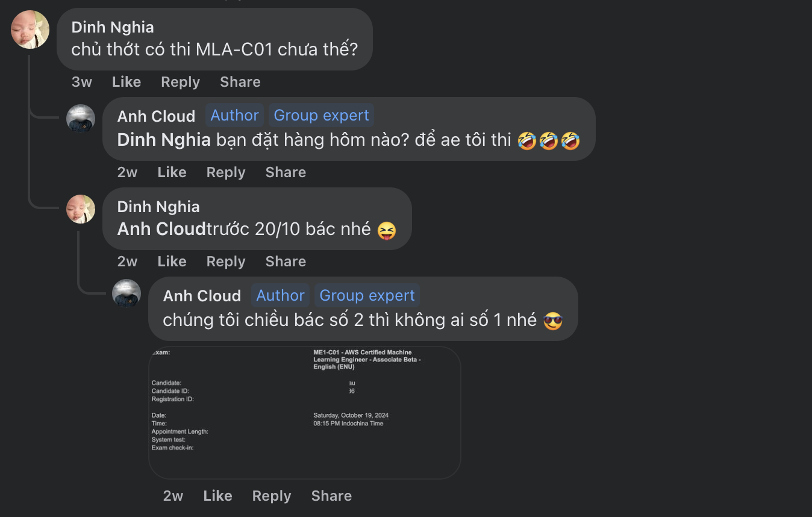Image resolution: width=812 pixels, height=517 pixels.
Task: Like the 'chủ thớt có thi MLA-C01' comment
Action: click(x=126, y=82)
